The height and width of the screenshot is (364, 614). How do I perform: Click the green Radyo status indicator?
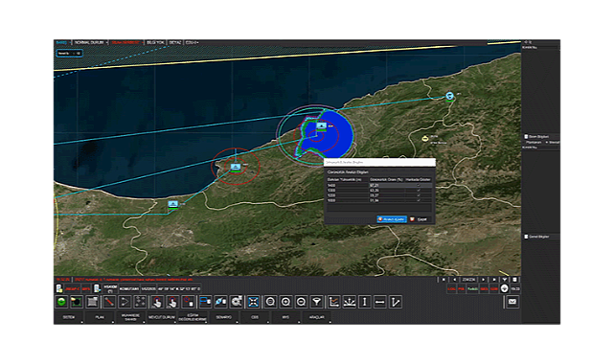472,289
